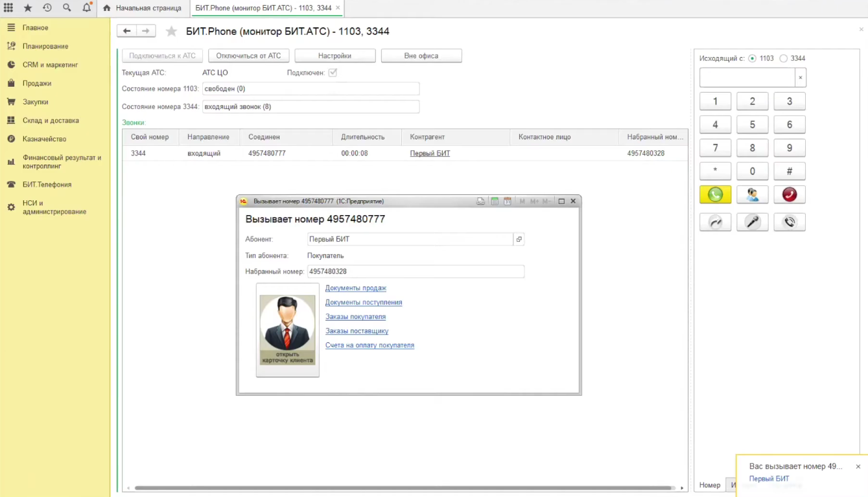Tap the * key on the keypad
Viewport: 868px width, 497px height.
715,171
